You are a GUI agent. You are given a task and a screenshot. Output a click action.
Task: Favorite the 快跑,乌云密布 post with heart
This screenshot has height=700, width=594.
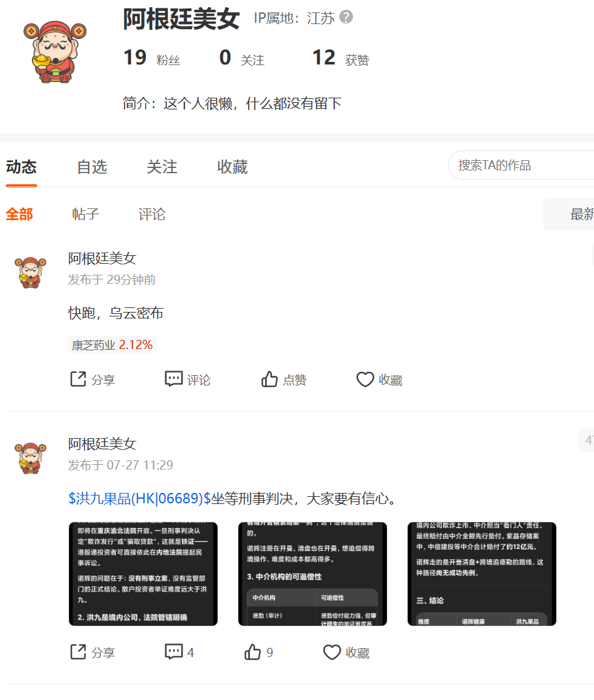tap(379, 380)
